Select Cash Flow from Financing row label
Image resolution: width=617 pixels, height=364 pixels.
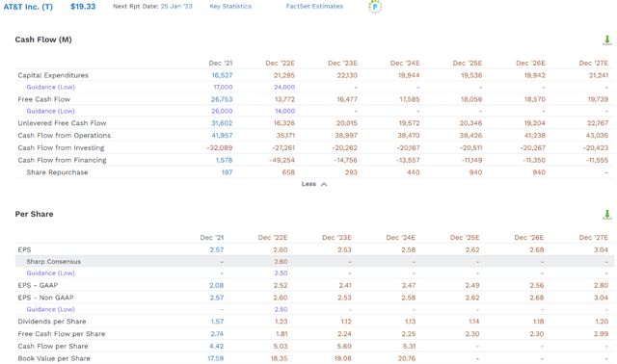(x=62, y=160)
